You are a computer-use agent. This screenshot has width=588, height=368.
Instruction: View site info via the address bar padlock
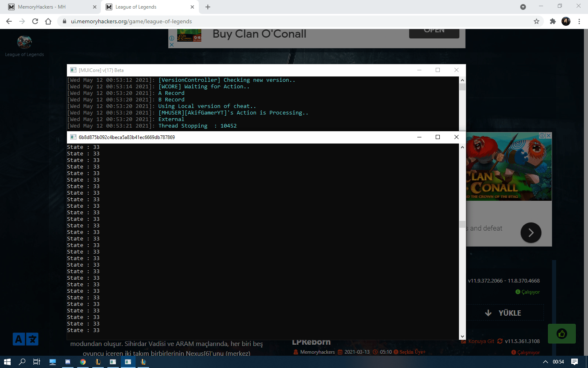64,21
